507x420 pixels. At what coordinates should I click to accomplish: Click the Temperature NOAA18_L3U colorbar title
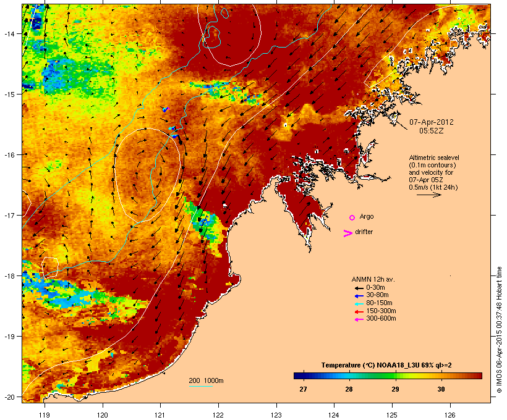[386, 366]
